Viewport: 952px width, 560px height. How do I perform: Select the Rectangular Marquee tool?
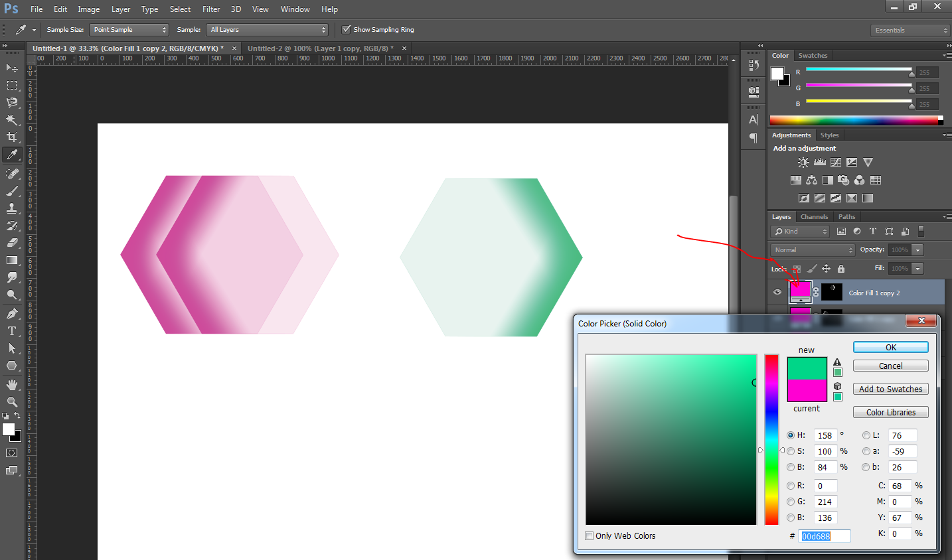click(12, 85)
